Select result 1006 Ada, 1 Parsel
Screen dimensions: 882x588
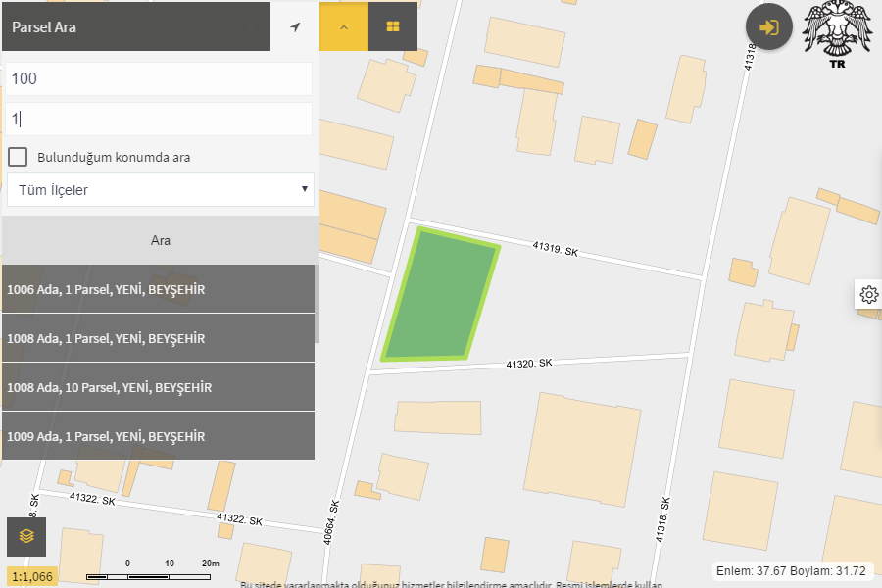(159, 289)
